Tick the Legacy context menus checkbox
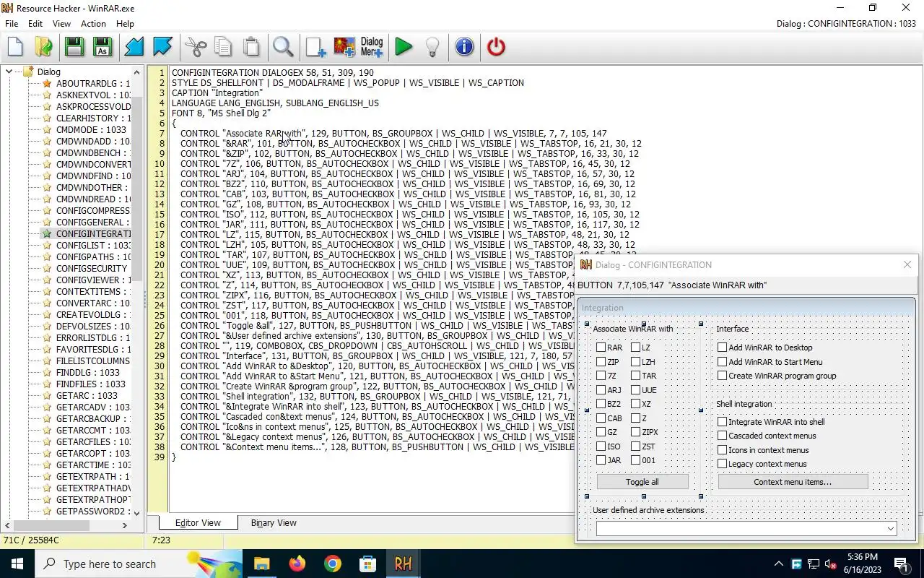This screenshot has width=924, height=578. coord(722,464)
